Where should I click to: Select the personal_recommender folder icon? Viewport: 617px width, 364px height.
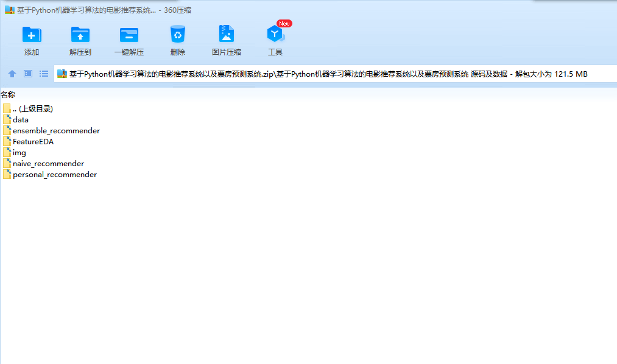pos(7,175)
